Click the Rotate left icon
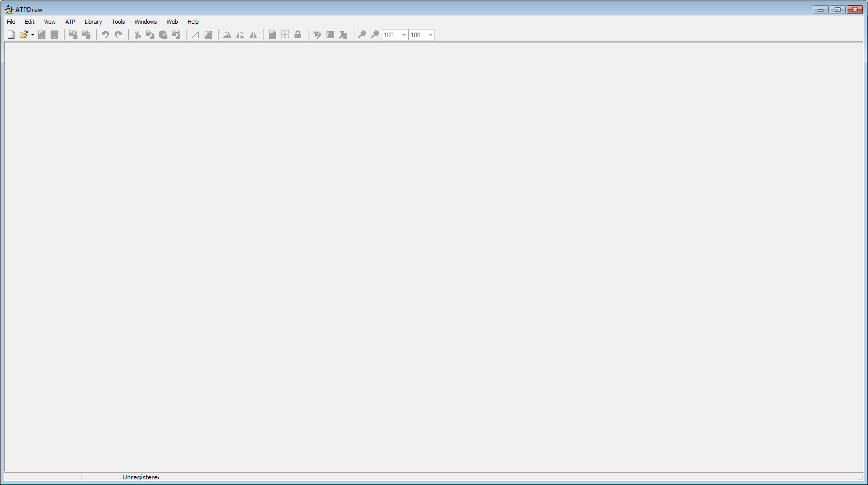868x485 pixels. pyautogui.click(x=227, y=35)
